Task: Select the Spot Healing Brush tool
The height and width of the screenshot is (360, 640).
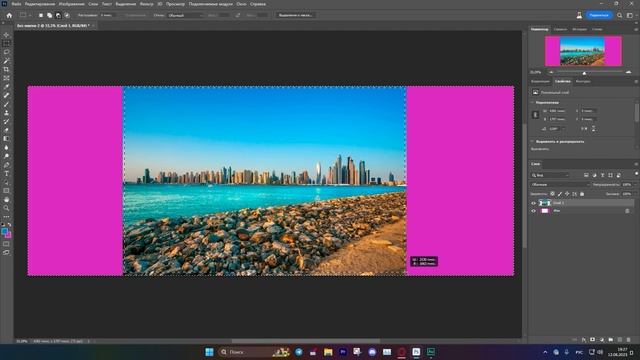Action: 6,95
